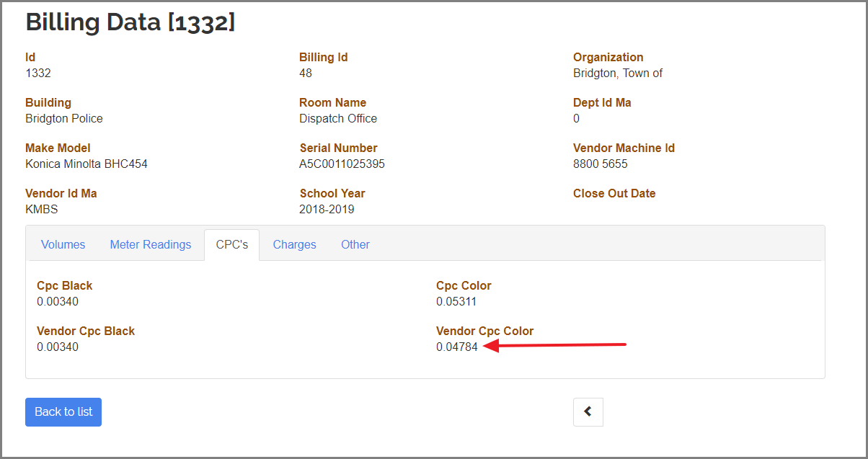868x459 pixels.
Task: Click the Room Name value Dispatch Office
Action: (337, 119)
